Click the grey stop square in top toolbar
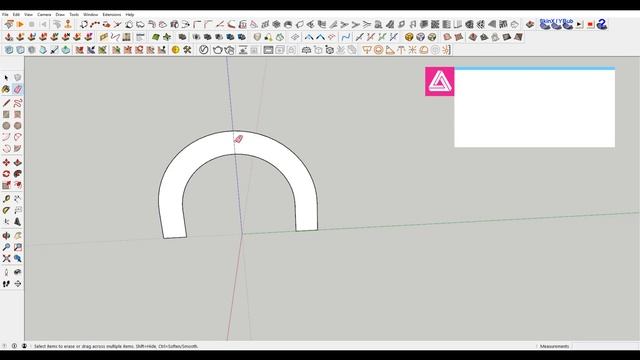Image resolution: width=640 pixels, height=360 pixels. pos(31,24)
